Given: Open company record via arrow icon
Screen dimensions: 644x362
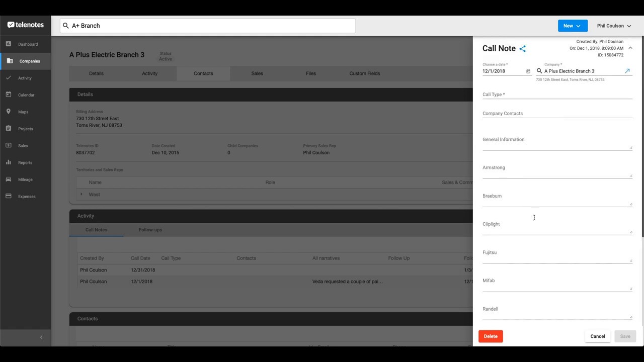Looking at the screenshot, I should (x=627, y=71).
